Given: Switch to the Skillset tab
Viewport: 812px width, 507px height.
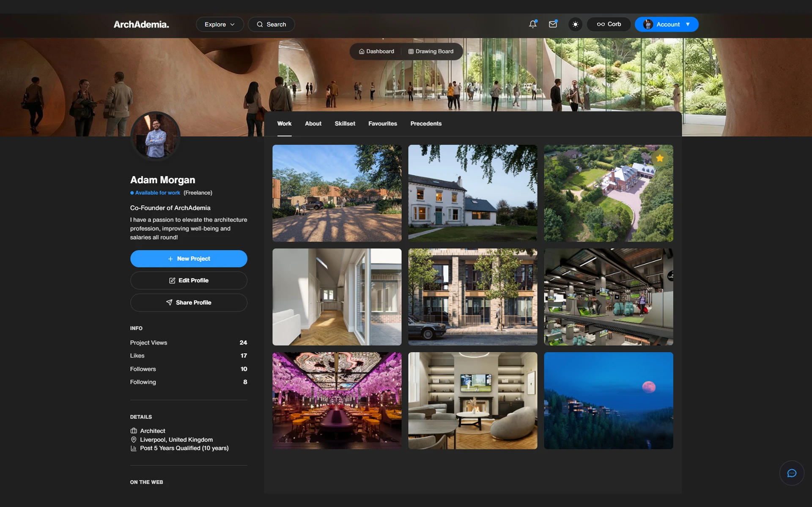Looking at the screenshot, I should click(x=345, y=124).
